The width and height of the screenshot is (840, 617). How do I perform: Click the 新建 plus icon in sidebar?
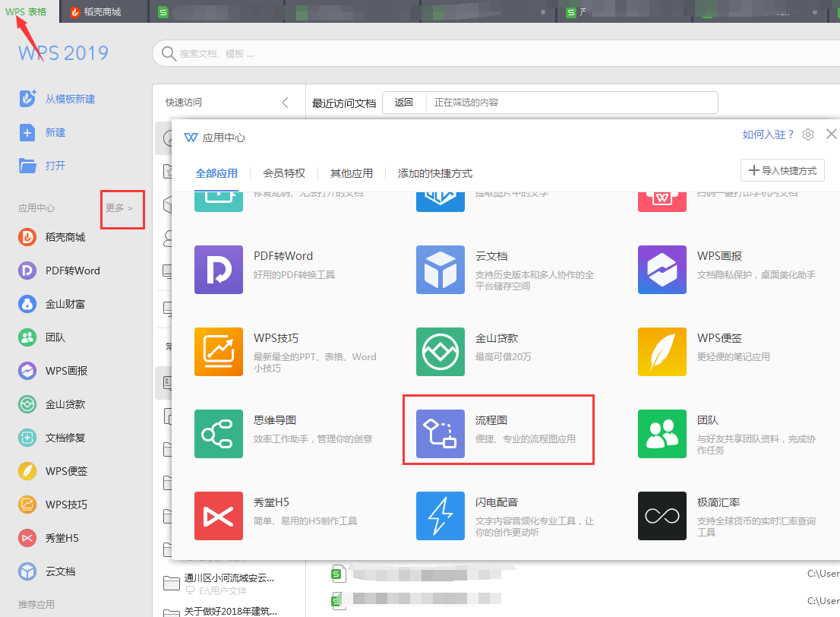[27, 132]
